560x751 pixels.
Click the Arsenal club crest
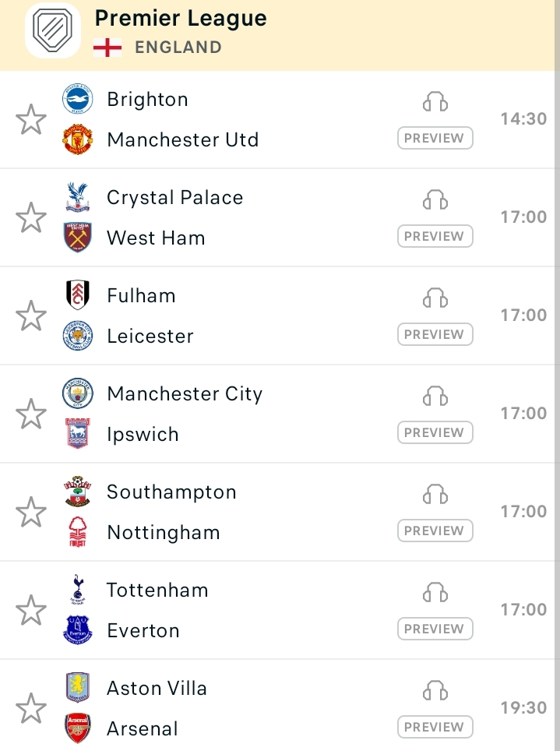(78, 728)
